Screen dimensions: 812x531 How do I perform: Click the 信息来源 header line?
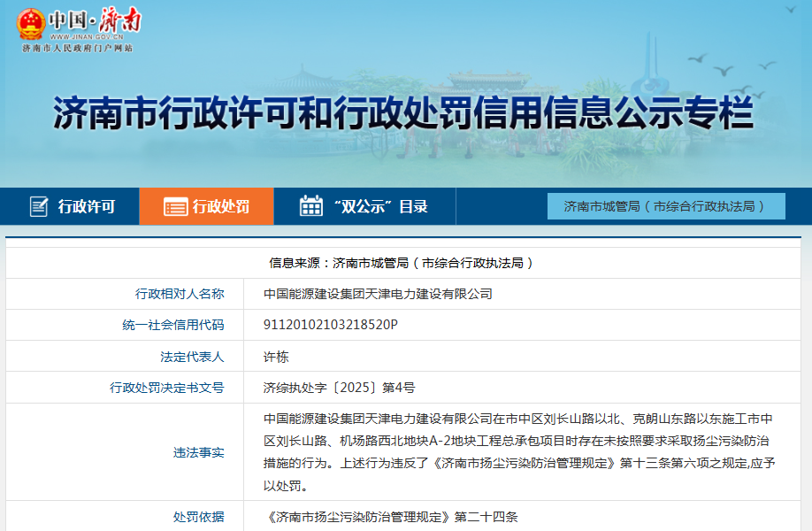(x=402, y=263)
